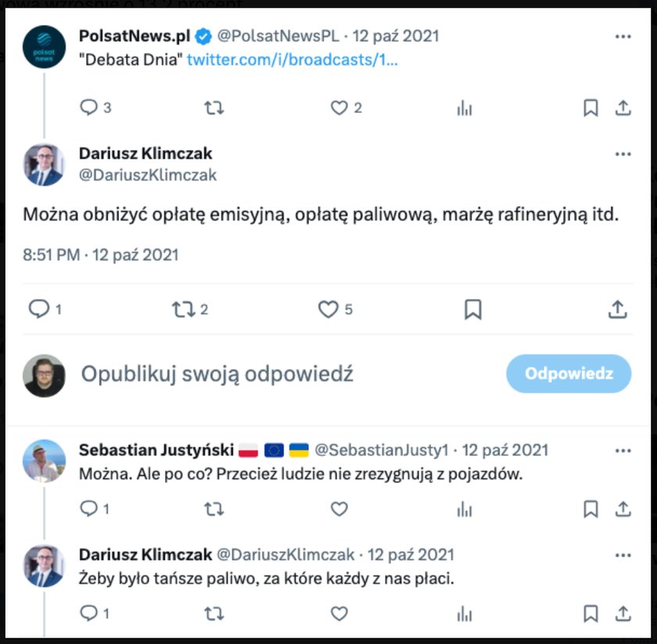
Task: Click the Odpowiedz reply button
Action: coord(569,374)
